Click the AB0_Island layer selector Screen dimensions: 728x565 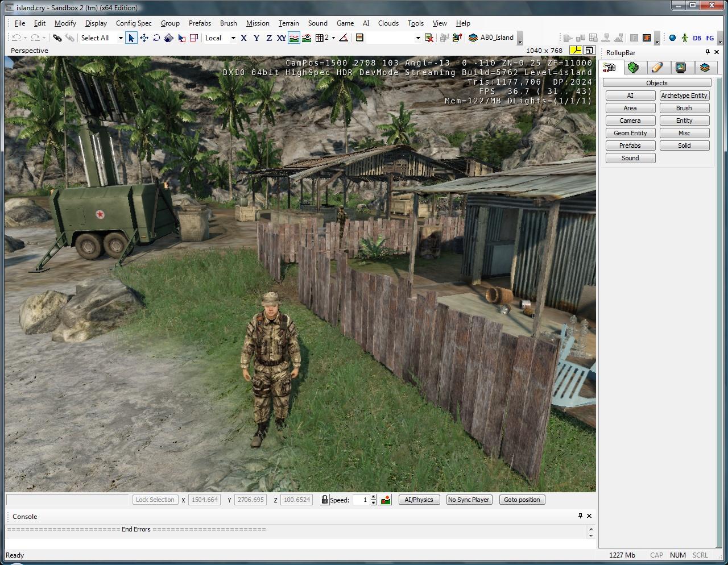point(491,38)
